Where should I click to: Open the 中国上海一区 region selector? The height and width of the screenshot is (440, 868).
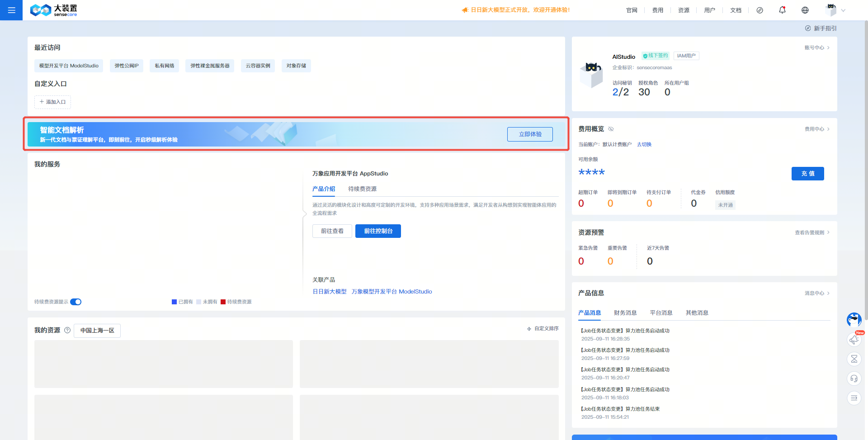(x=97, y=331)
